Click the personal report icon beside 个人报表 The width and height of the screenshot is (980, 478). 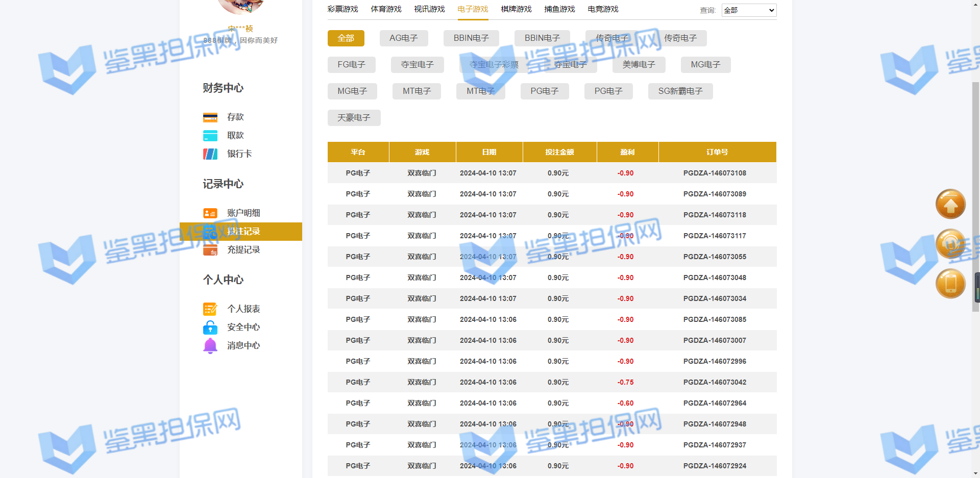click(210, 309)
